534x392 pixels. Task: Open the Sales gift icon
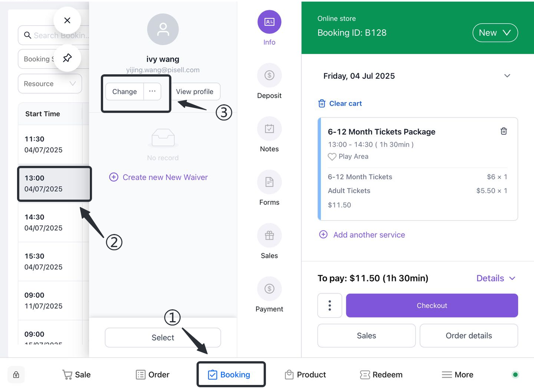pos(270,236)
